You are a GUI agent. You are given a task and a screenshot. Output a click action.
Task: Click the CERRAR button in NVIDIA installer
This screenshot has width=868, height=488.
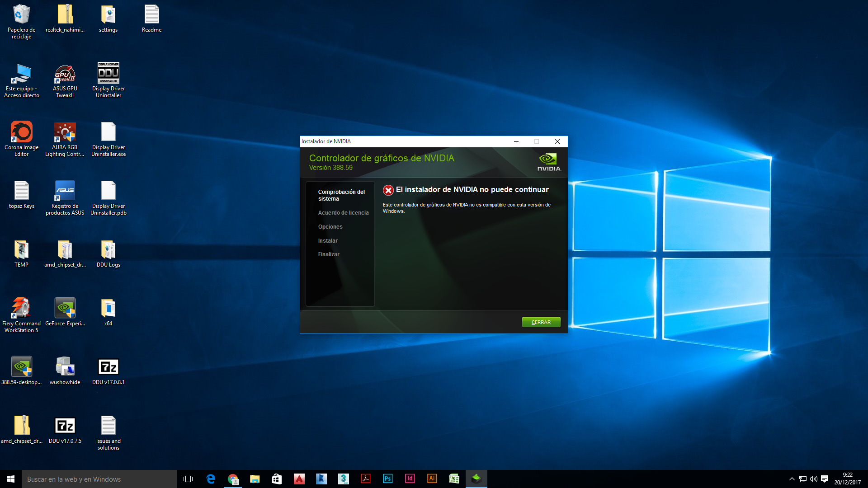[x=541, y=322]
